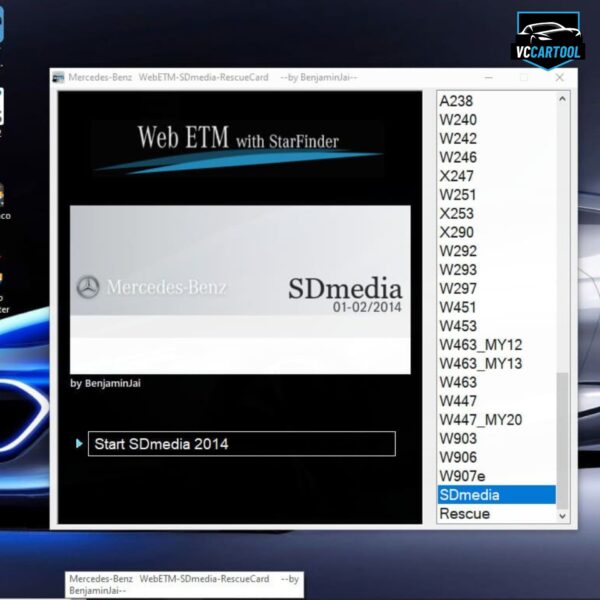
Task: Choose W242 from the list
Action: point(496,139)
